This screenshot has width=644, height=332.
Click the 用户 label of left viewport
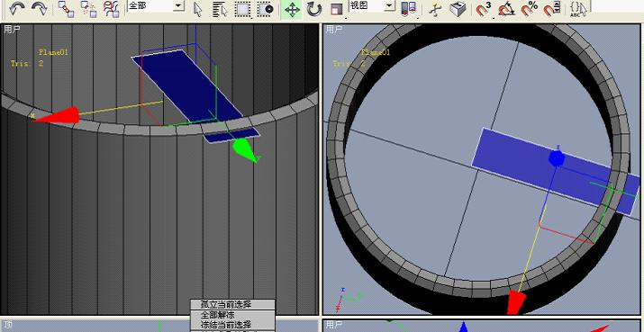[13, 29]
